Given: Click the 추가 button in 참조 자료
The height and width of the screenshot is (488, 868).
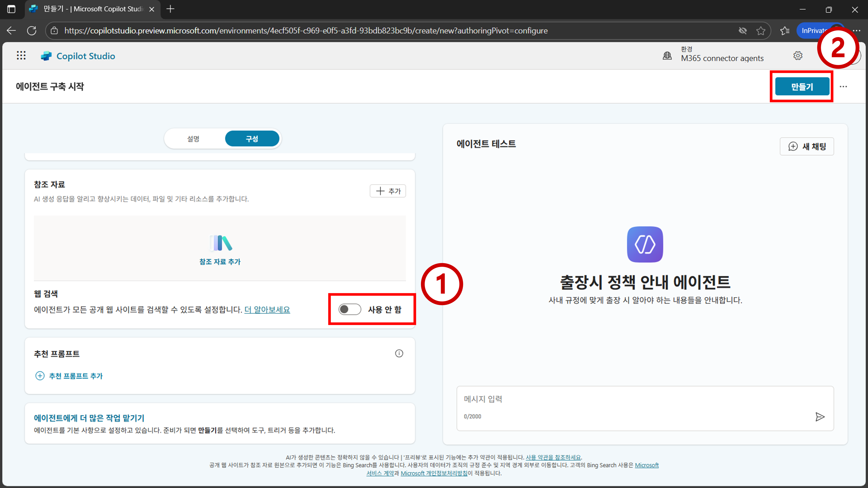Looking at the screenshot, I should click(x=388, y=191).
